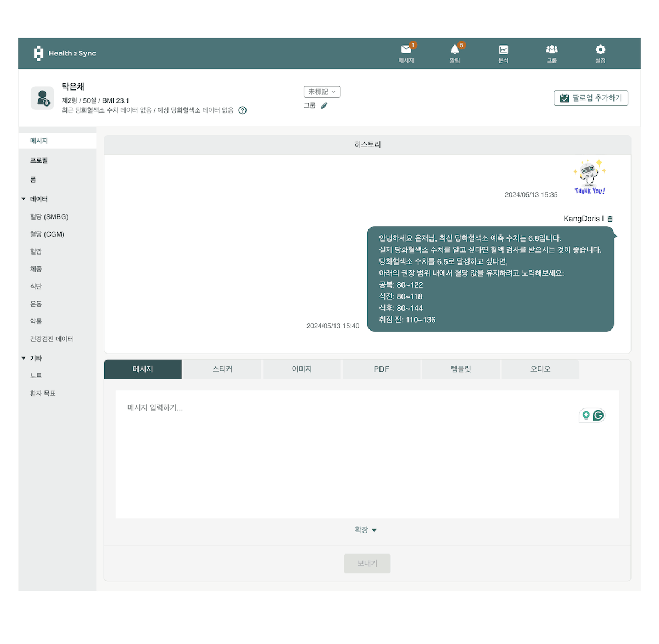Open help via the question mark icon
Screen dimensions: 659x644
242,110
